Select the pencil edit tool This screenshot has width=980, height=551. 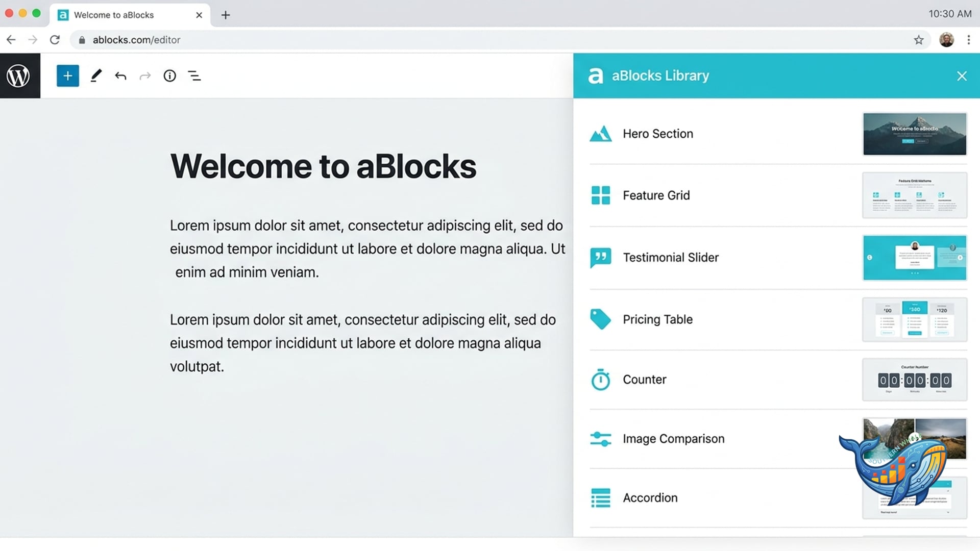[x=96, y=76]
